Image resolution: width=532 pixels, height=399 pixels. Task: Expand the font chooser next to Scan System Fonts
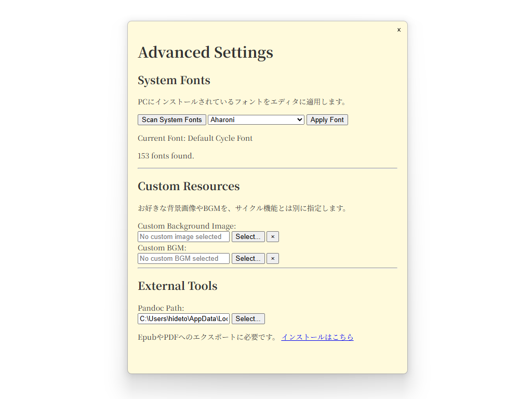point(300,119)
